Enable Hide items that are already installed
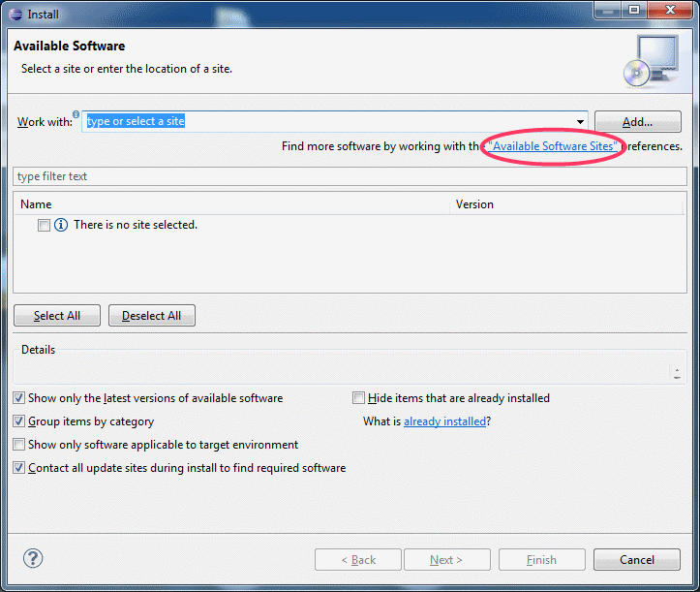Screen dimensions: 700x592 [x=358, y=397]
